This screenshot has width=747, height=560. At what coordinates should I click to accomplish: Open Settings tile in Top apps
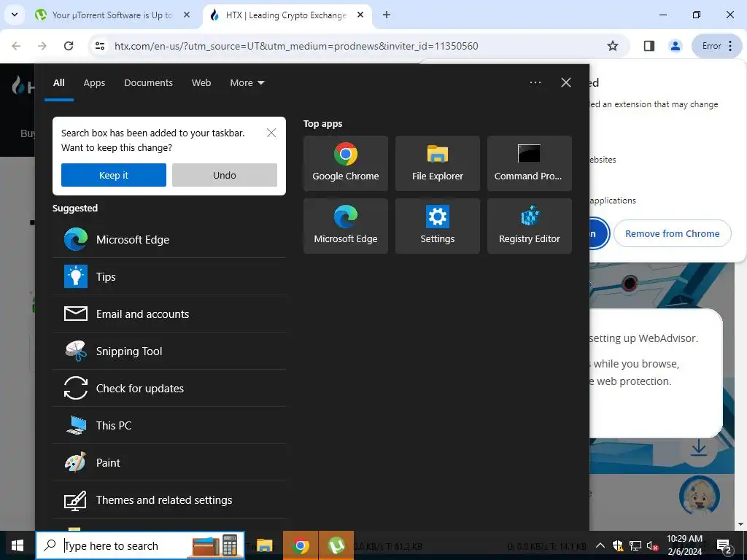(438, 226)
